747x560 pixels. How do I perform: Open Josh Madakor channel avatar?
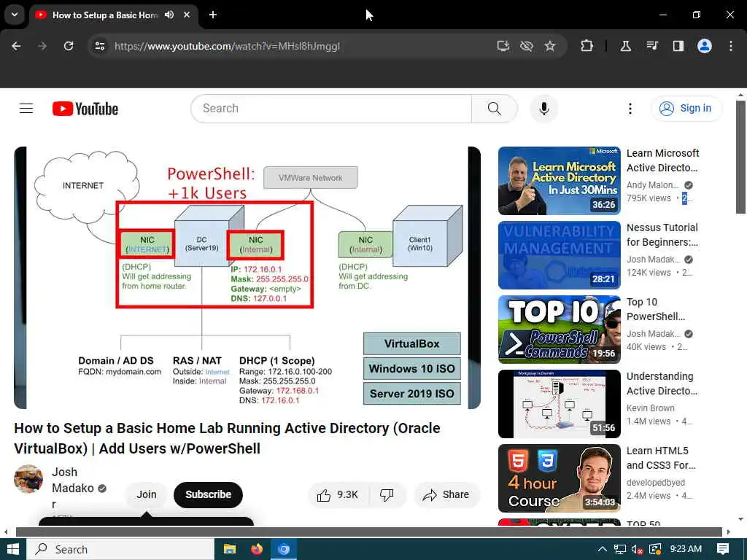point(28,479)
